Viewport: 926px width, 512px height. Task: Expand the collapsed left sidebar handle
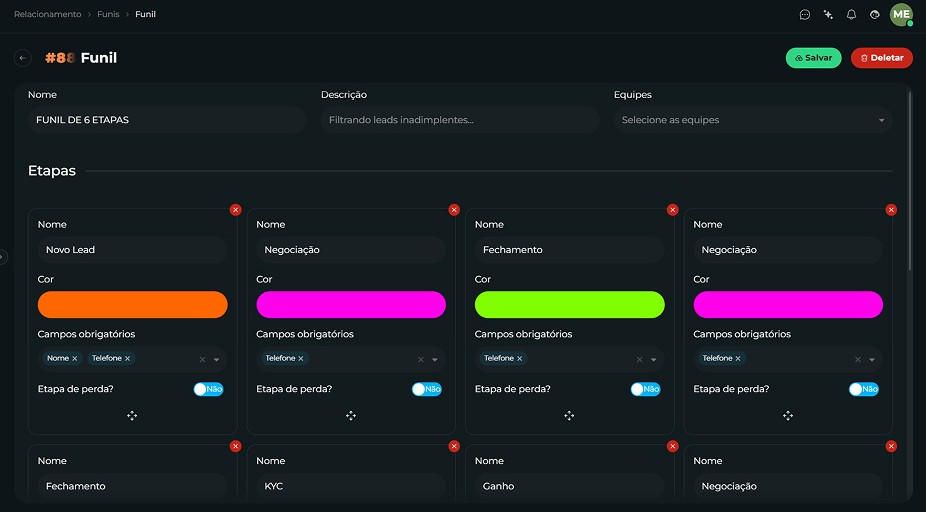tap(3, 257)
